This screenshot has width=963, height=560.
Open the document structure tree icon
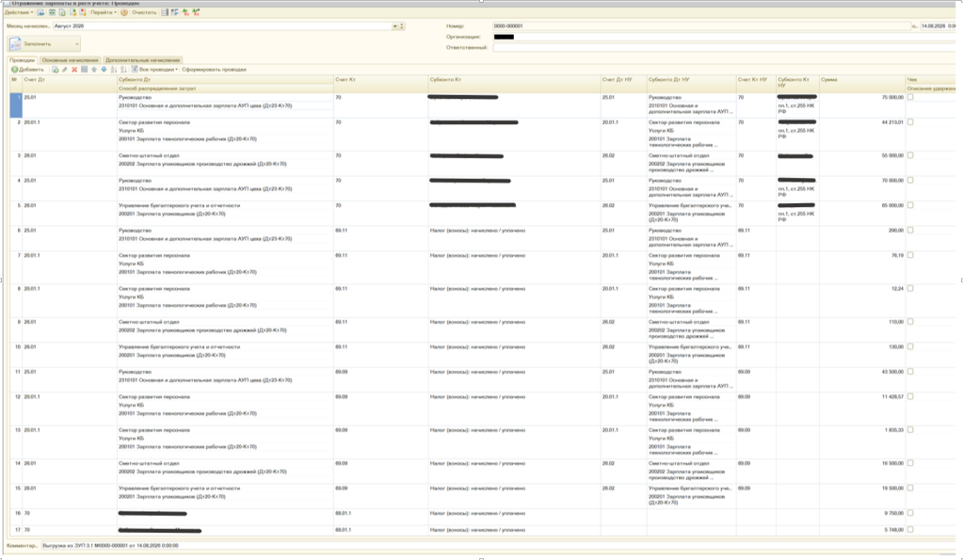(x=174, y=12)
